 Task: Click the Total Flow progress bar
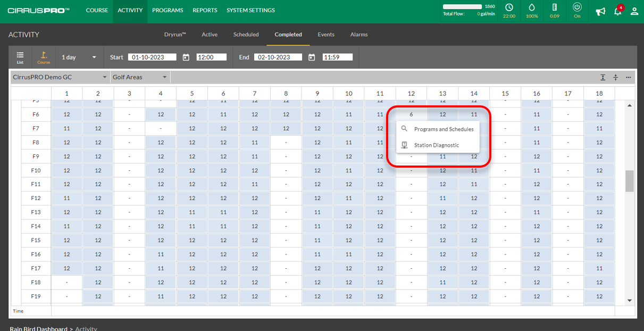pos(463,6)
